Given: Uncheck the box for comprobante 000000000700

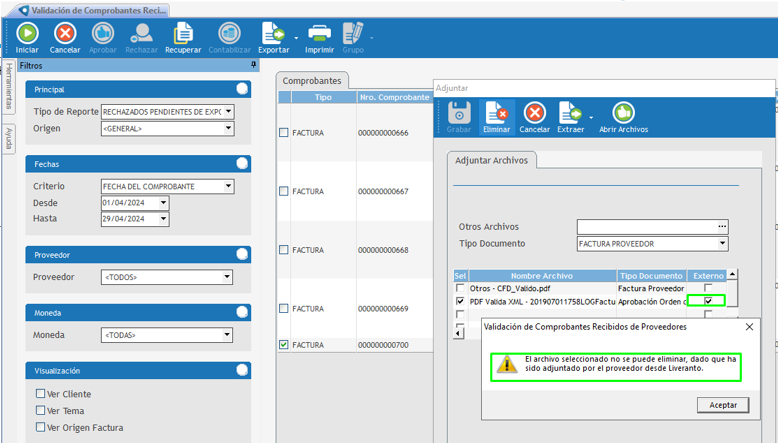Looking at the screenshot, I should coord(283,344).
